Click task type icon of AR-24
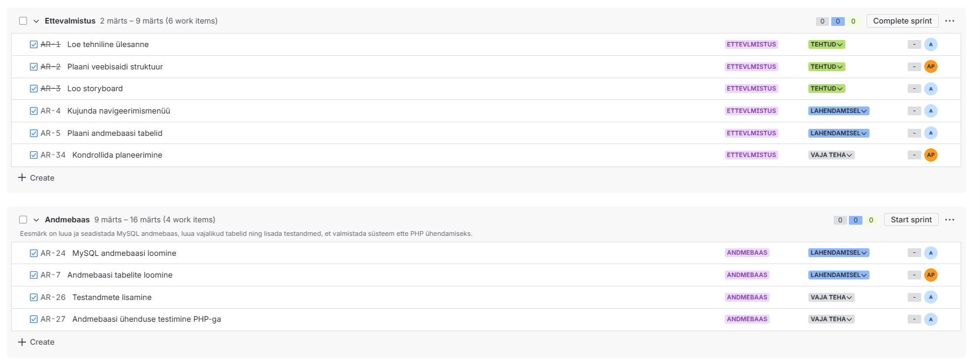This screenshot has width=980, height=360. 34,254
